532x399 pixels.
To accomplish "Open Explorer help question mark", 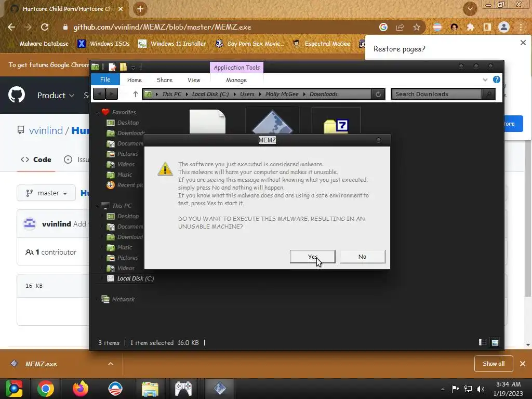I will 496,79.
